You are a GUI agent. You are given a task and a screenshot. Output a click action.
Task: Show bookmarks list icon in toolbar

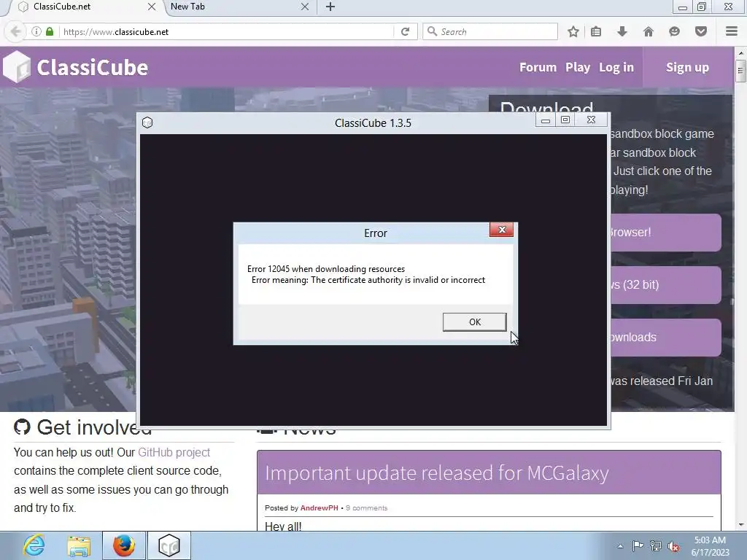click(x=596, y=32)
